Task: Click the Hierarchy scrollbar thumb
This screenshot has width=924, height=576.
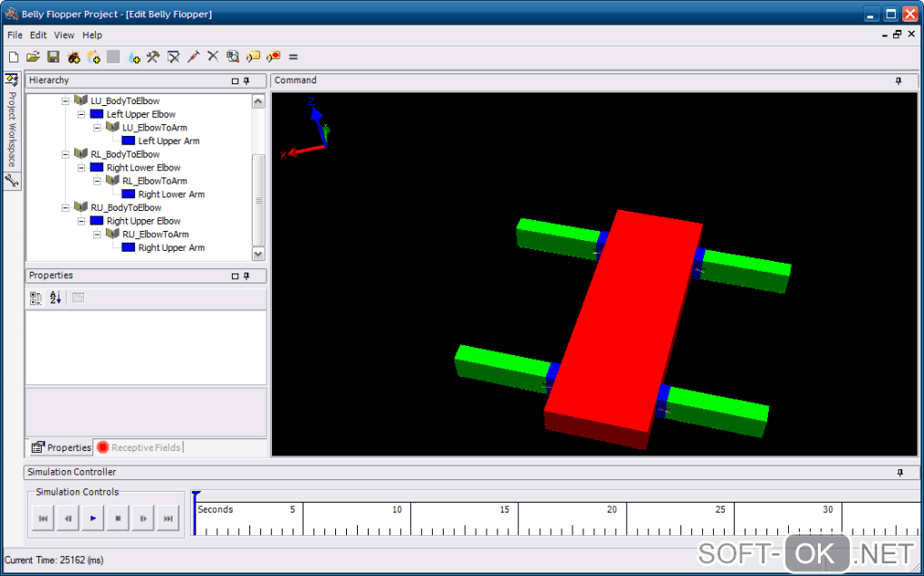Action: click(258, 200)
